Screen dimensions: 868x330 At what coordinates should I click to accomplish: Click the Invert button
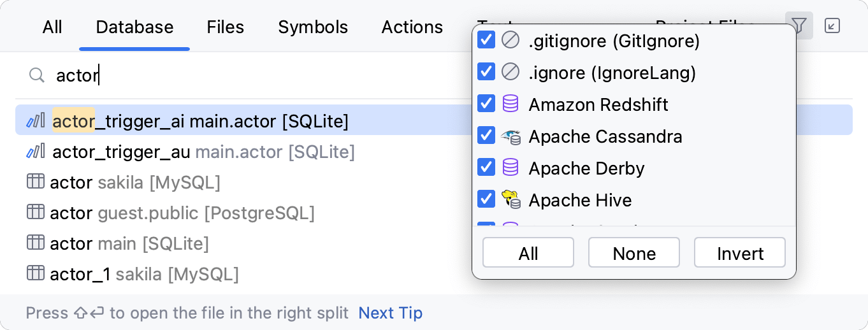click(x=739, y=253)
